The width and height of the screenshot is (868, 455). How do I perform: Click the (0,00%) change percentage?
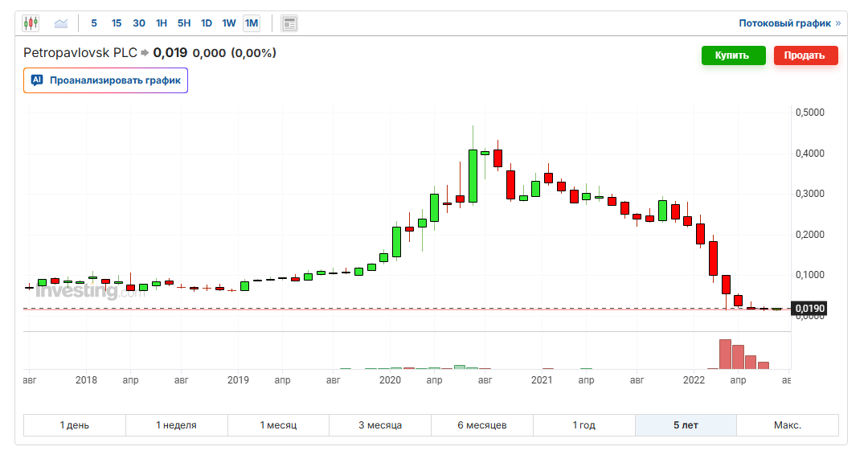click(x=253, y=52)
